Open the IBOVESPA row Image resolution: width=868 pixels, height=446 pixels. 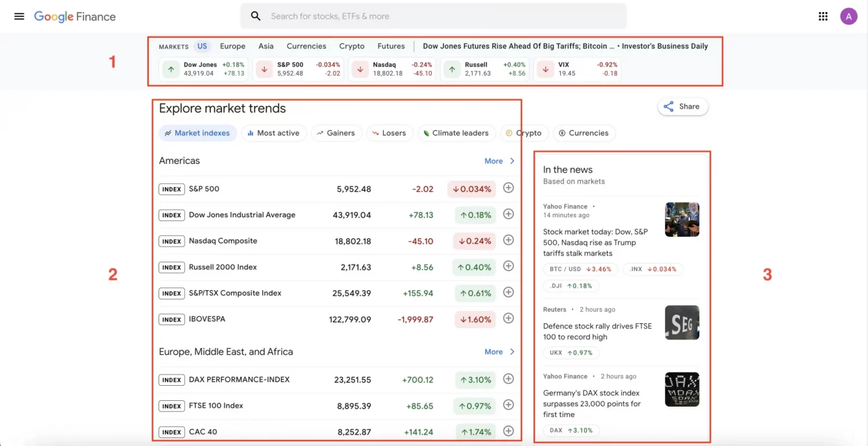(x=337, y=319)
